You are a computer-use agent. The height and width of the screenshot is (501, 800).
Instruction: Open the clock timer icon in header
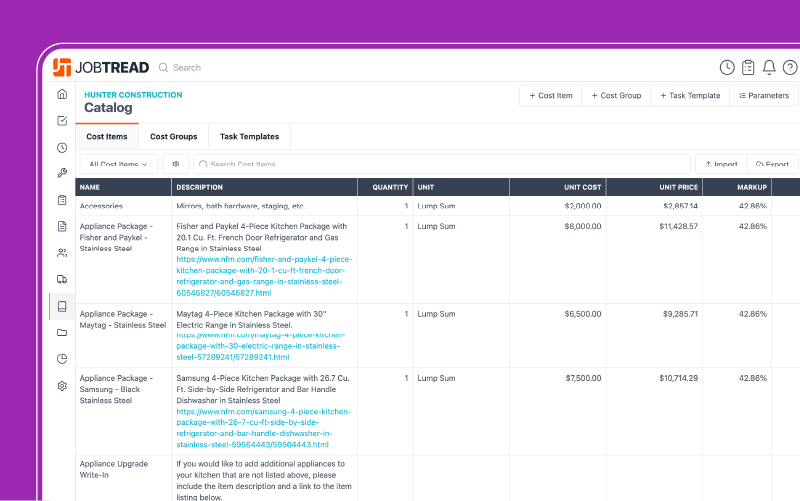tap(727, 67)
